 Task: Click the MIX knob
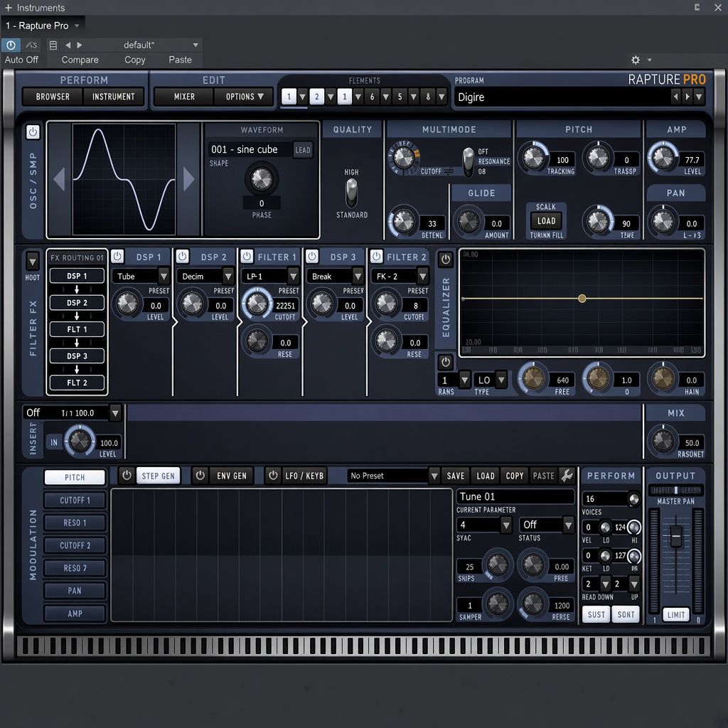(x=663, y=440)
